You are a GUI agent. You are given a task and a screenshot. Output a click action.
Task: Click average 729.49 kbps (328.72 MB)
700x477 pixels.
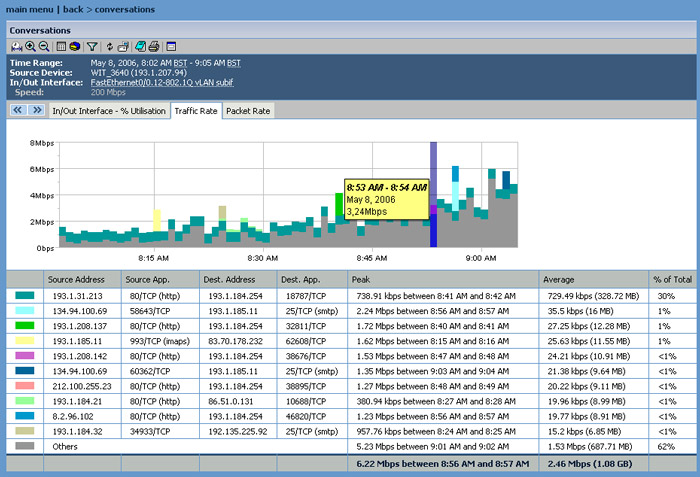[x=593, y=296]
